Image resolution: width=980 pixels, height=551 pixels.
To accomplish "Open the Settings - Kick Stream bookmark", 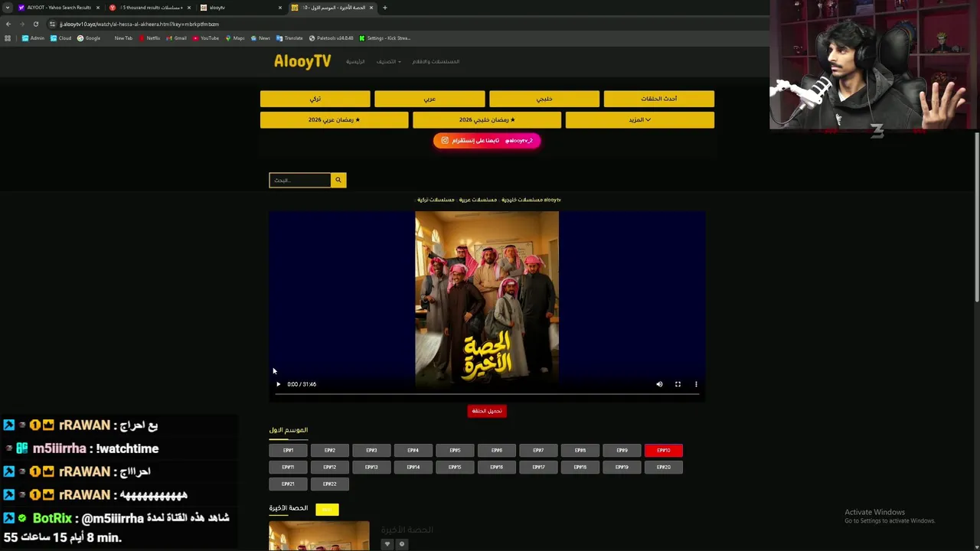I will click(385, 38).
